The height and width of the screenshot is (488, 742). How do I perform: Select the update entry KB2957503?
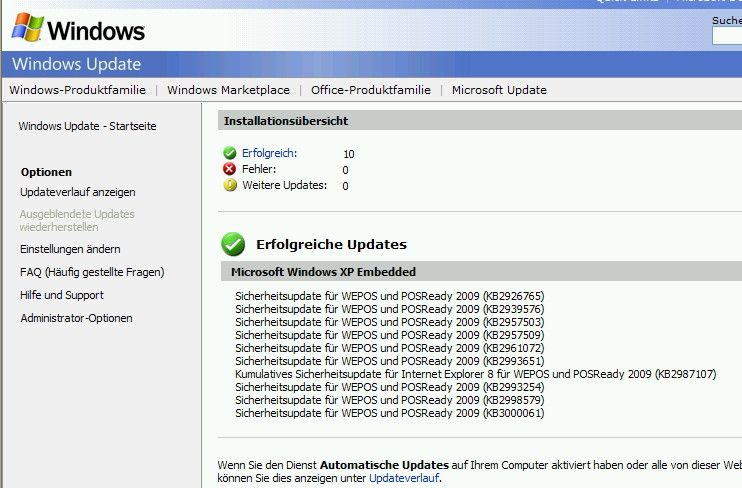[389, 322]
